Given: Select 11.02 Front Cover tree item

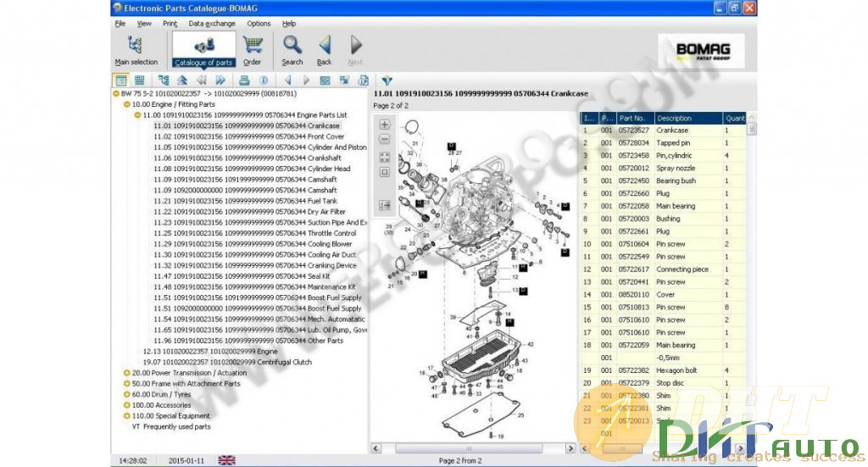Looking at the screenshot, I should tap(249, 136).
